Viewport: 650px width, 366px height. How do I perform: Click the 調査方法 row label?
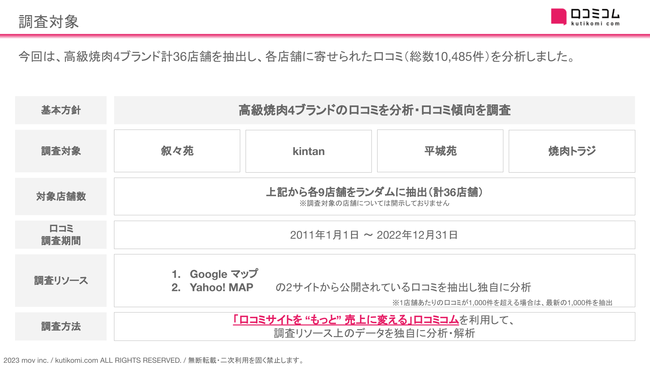61,327
